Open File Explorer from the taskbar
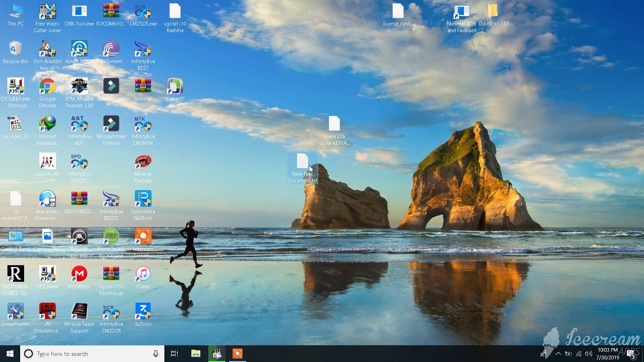 (196, 354)
